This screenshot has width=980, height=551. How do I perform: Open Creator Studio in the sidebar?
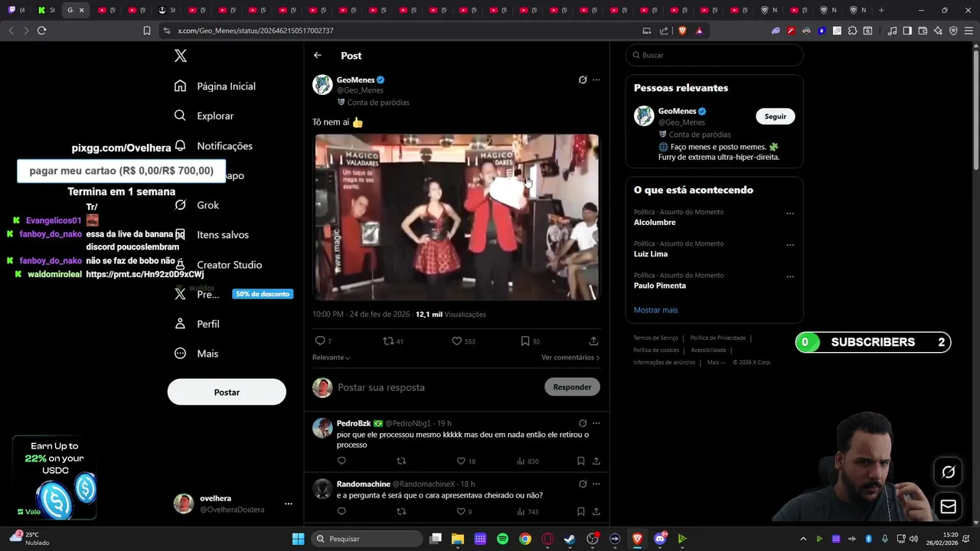coord(218,265)
